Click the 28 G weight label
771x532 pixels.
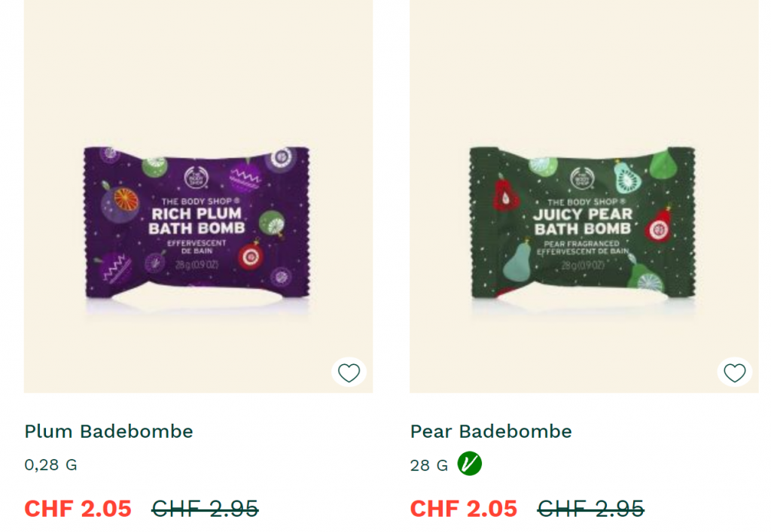pos(428,465)
